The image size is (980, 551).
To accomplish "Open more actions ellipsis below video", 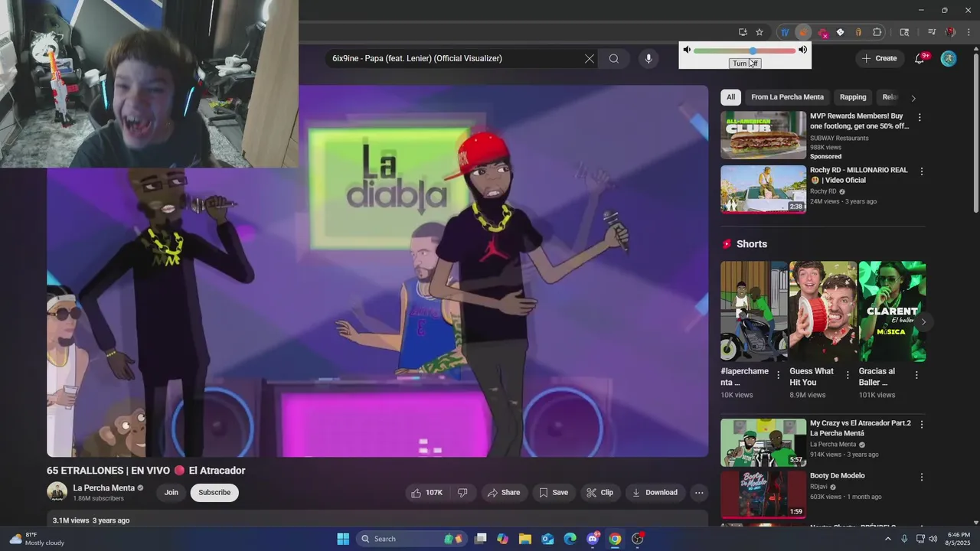I will tap(699, 493).
